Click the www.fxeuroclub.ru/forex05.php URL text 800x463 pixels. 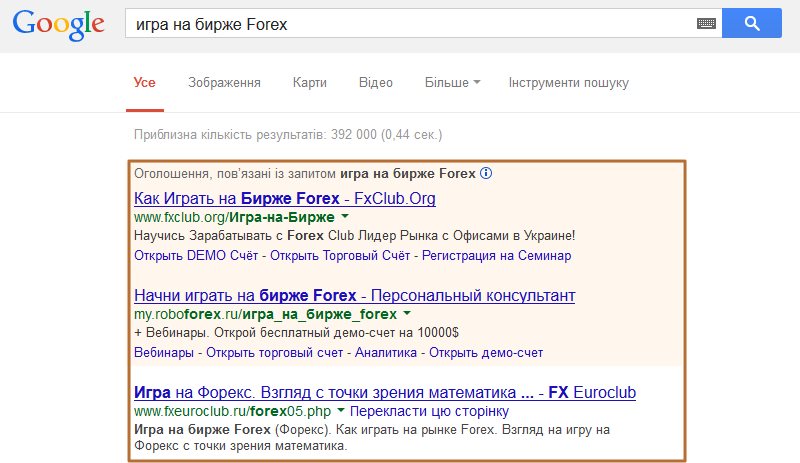pos(232,411)
